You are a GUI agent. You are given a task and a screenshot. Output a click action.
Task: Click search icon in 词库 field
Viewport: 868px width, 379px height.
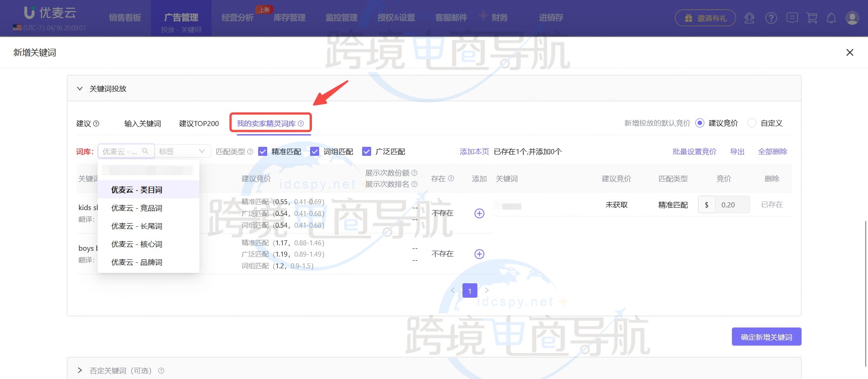[145, 151]
